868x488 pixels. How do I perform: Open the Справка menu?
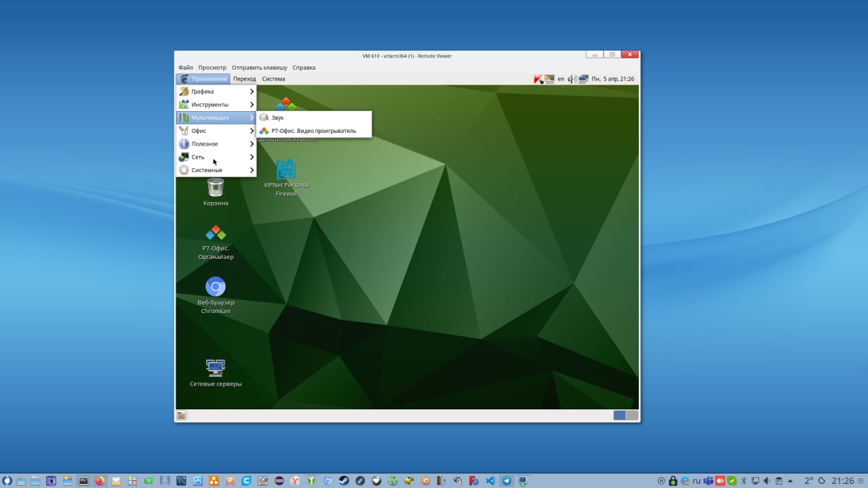click(304, 68)
